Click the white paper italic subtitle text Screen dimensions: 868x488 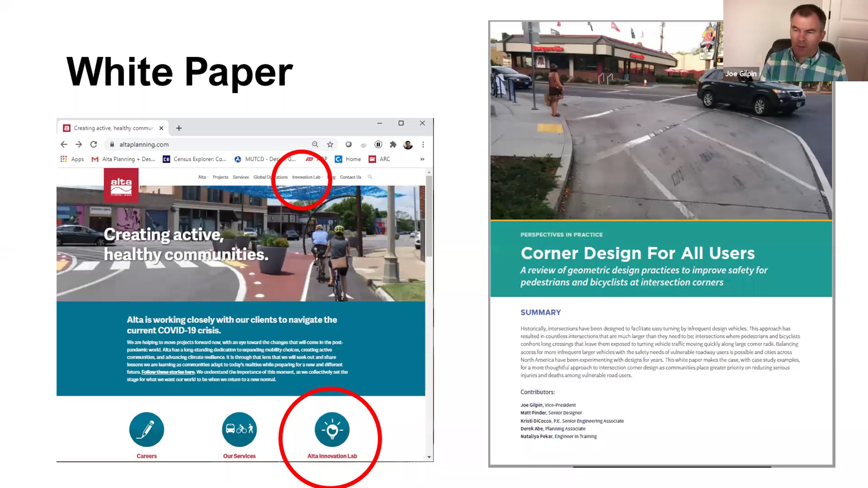[644, 276]
